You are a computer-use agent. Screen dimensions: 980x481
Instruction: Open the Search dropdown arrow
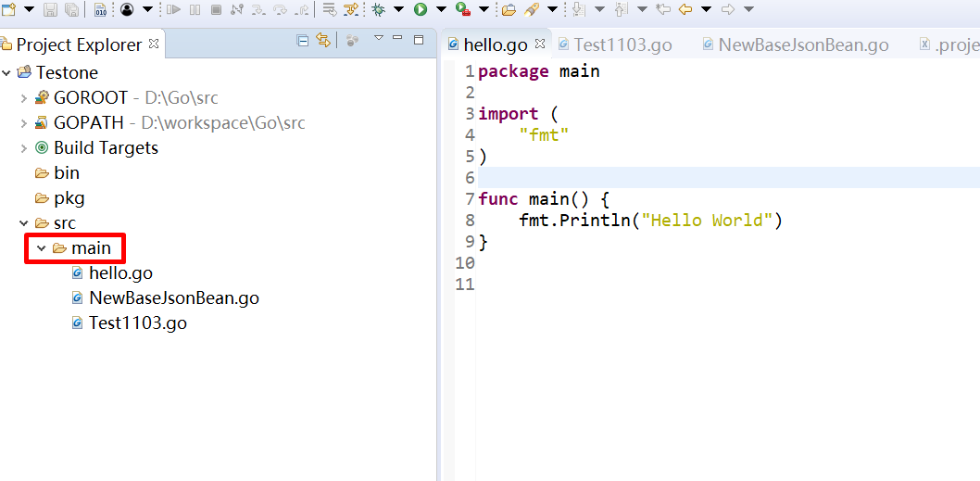[x=552, y=9]
